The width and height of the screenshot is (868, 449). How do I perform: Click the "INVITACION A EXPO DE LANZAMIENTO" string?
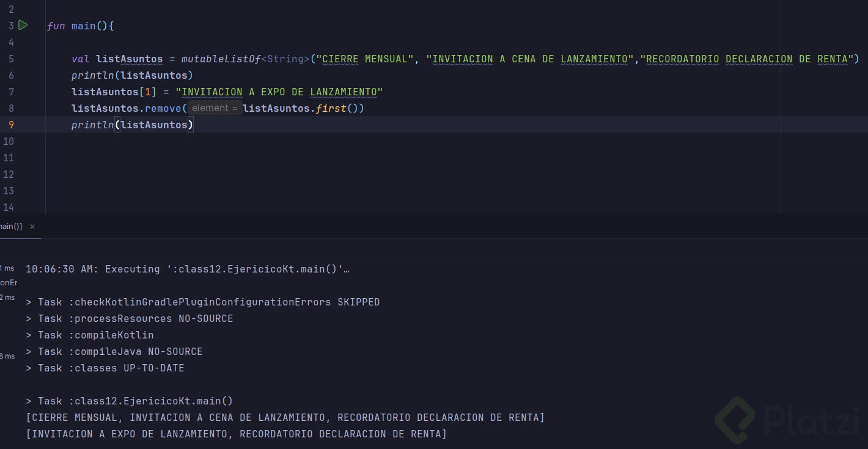click(x=279, y=92)
